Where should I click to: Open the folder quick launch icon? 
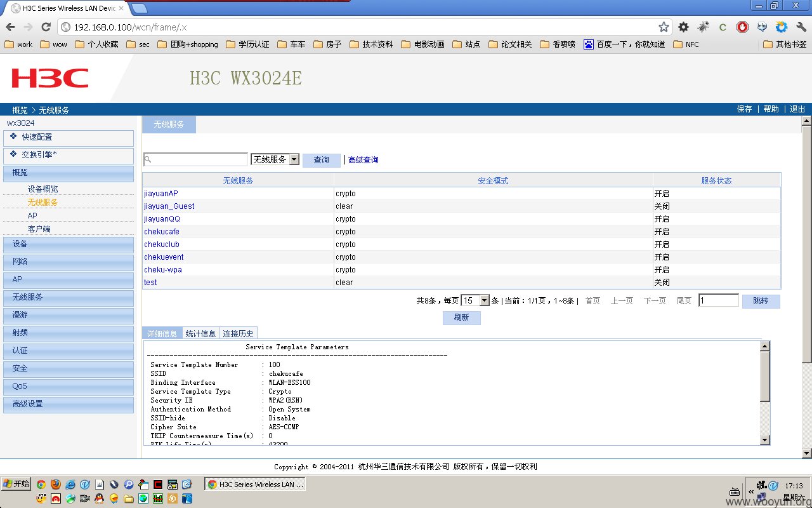128,498
